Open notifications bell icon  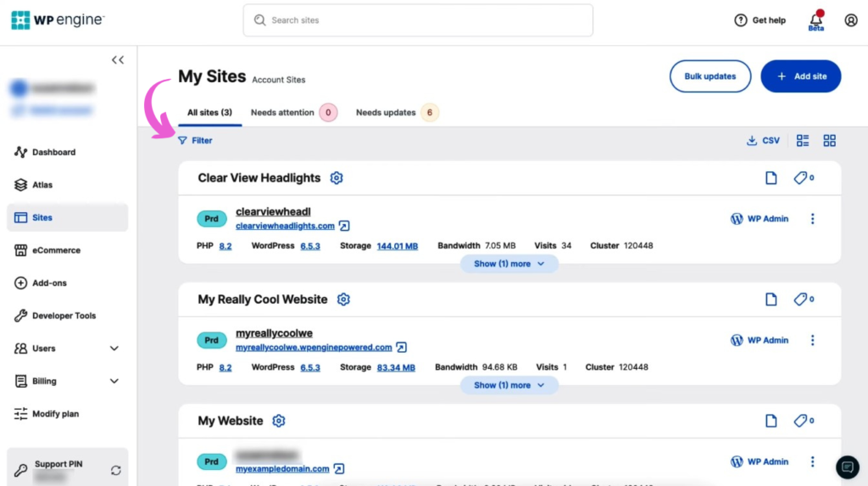(815, 20)
